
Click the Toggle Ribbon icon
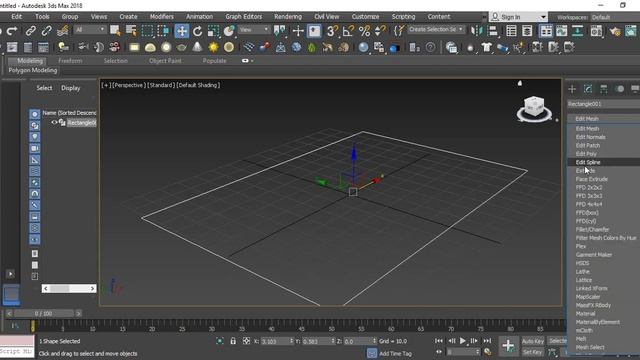click(546, 31)
